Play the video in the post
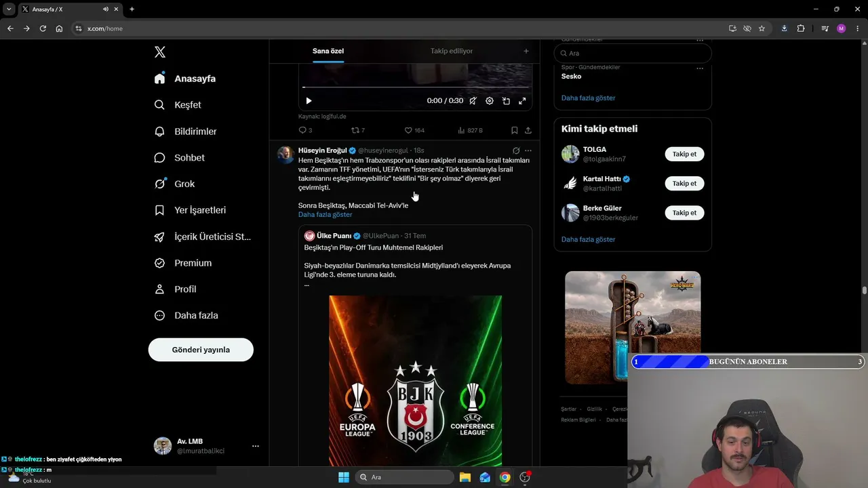Screen dimensions: 868x488 point(309,101)
